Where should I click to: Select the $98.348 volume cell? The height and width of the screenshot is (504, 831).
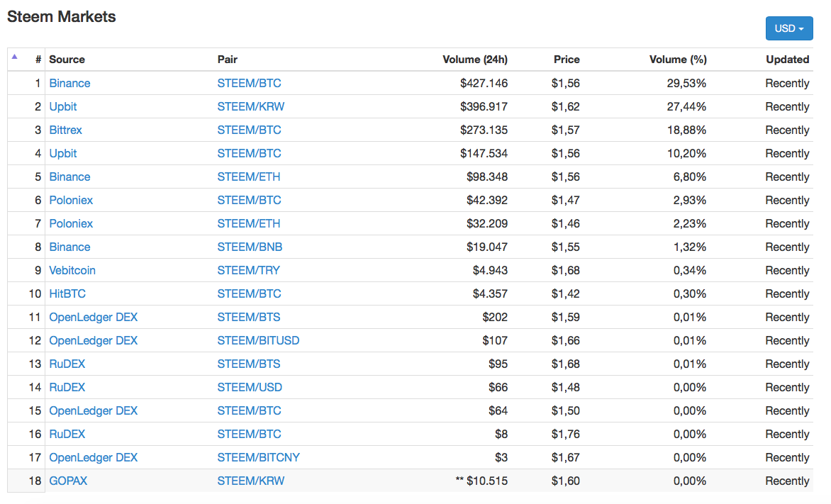coord(487,177)
